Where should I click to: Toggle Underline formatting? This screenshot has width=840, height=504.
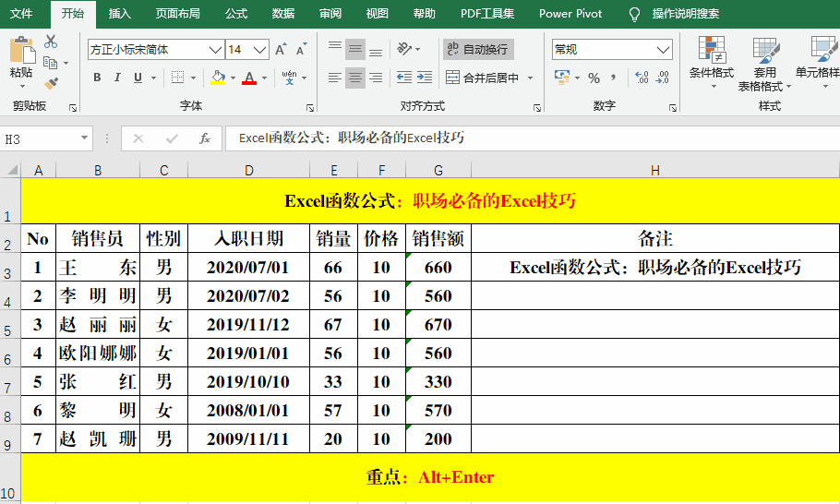point(138,78)
